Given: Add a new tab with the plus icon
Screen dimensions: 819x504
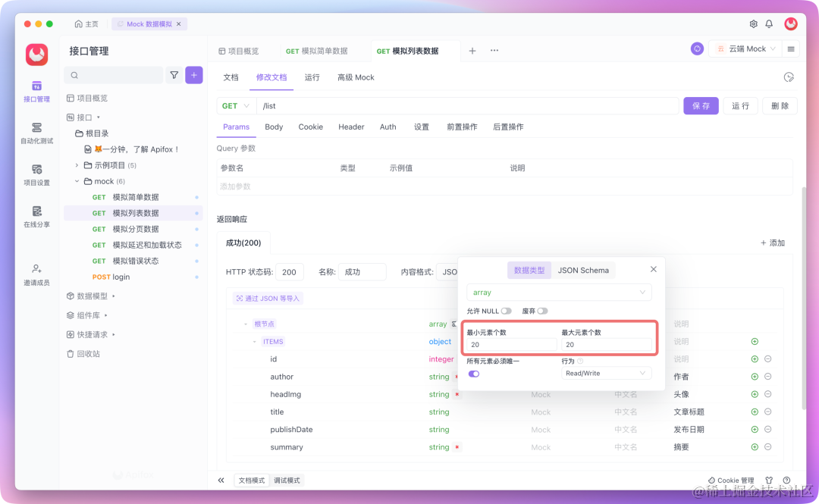Looking at the screenshot, I should coord(472,51).
